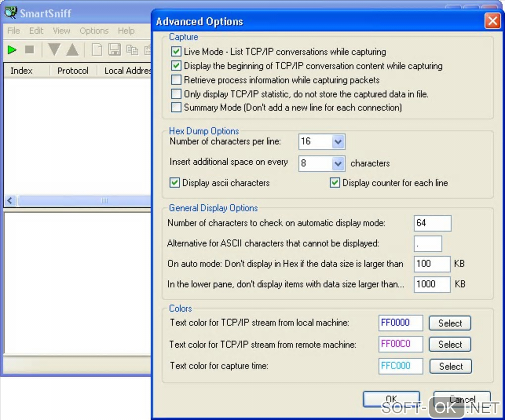Start capture with the green play icon
Image resolution: width=505 pixels, height=420 pixels.
(x=12, y=50)
